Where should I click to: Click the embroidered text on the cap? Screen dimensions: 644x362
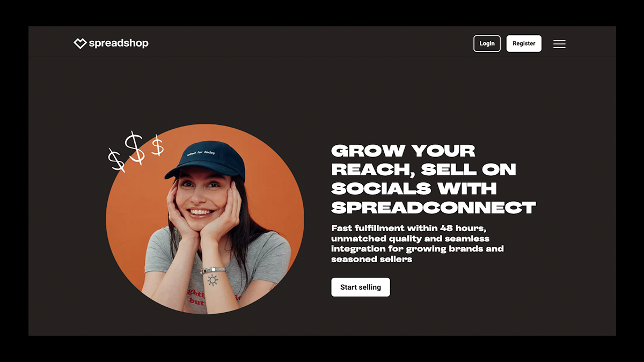(201, 153)
